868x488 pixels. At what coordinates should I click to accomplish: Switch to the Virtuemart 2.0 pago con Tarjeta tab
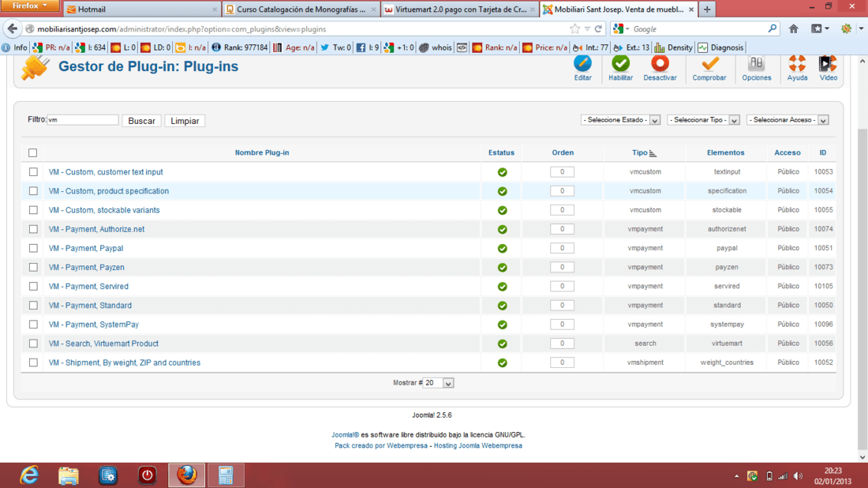460,9
